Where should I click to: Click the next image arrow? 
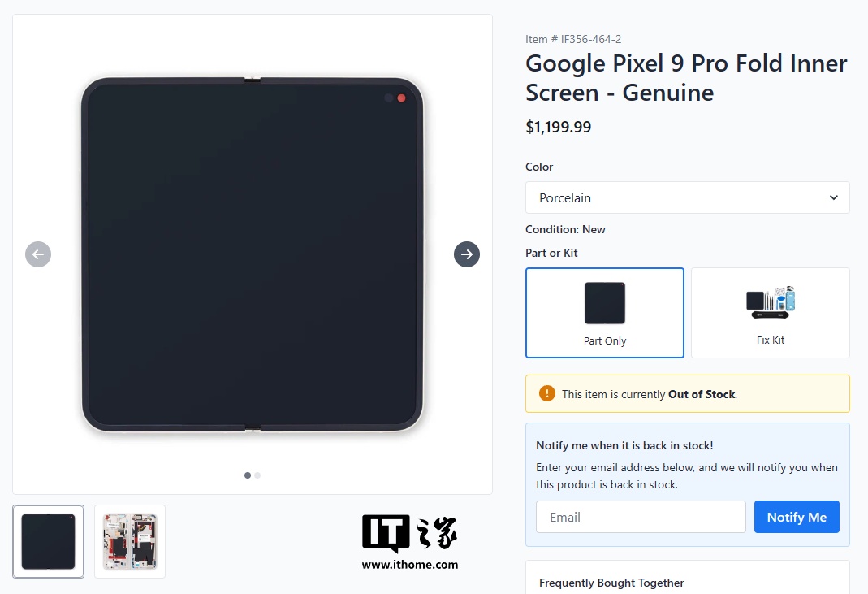[467, 254]
